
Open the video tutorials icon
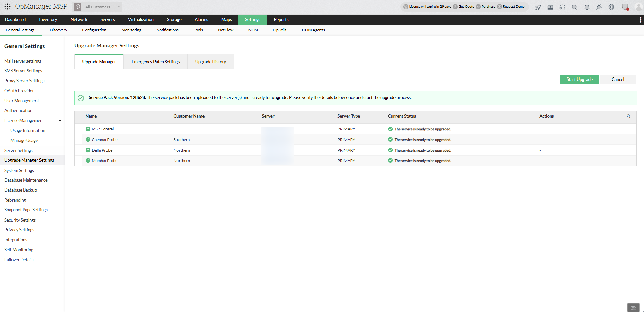tap(550, 7)
